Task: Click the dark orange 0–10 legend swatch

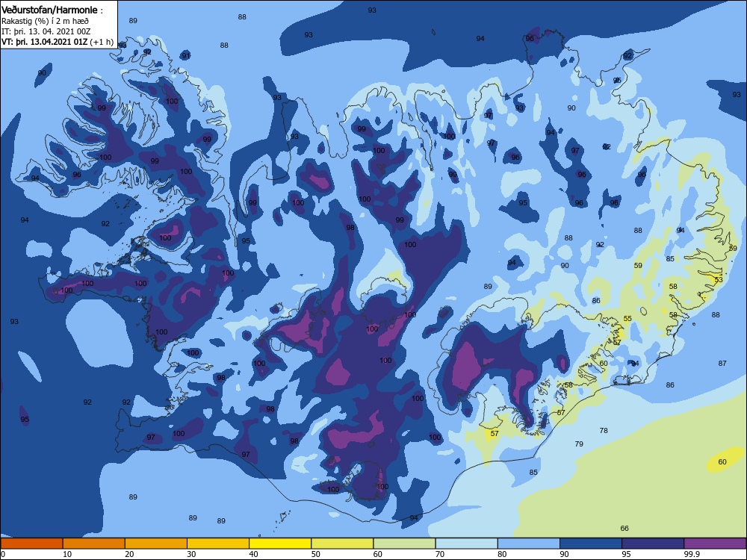Action: 31,544
